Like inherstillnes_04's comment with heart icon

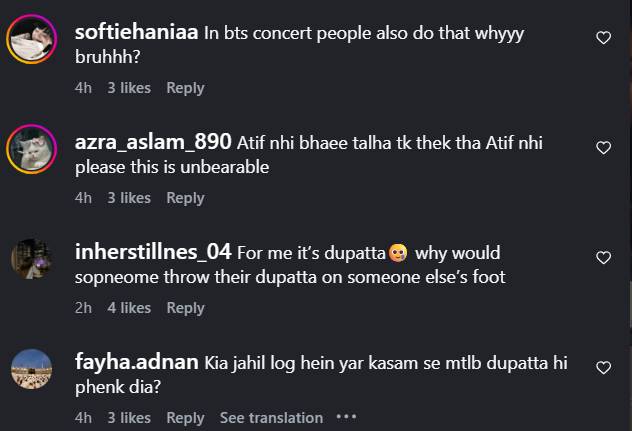[x=603, y=258]
